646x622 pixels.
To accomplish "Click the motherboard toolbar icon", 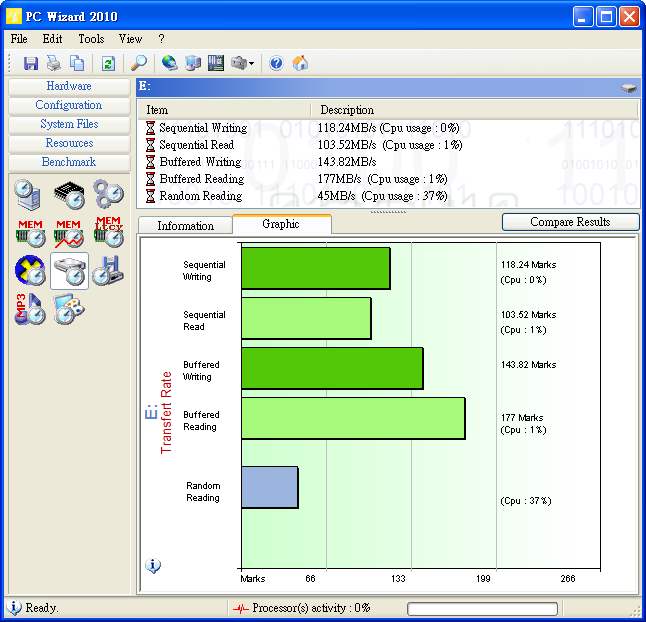I will pos(216,63).
